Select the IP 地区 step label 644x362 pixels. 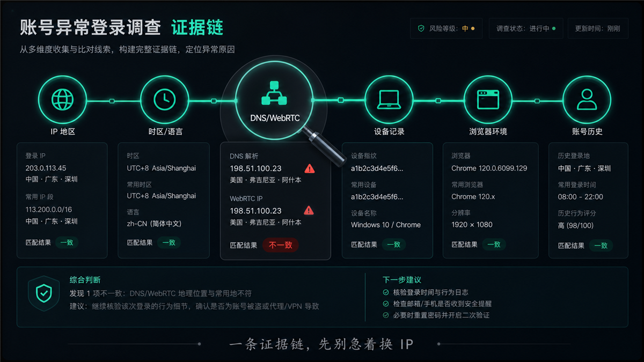click(x=62, y=131)
